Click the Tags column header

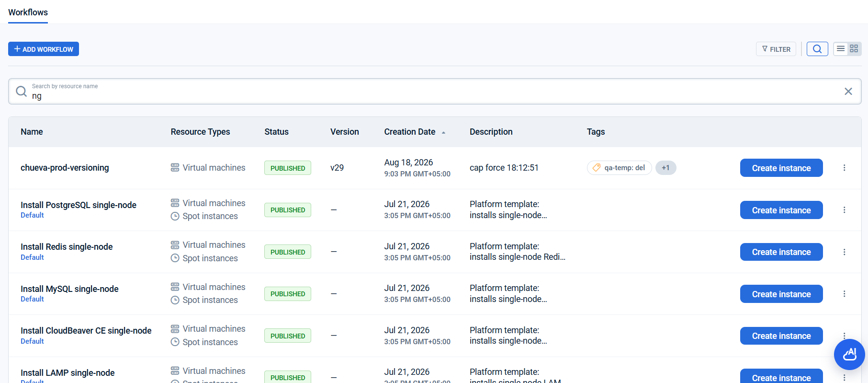click(x=596, y=132)
